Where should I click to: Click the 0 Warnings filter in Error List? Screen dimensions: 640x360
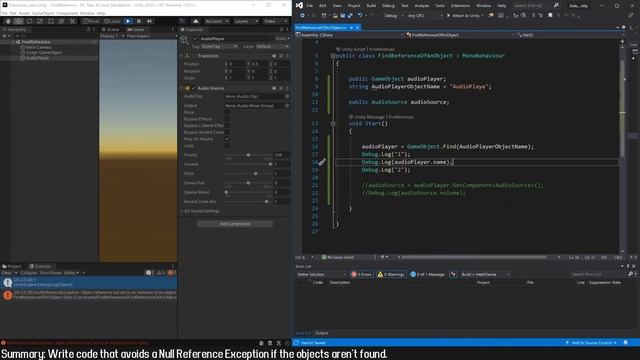point(391,274)
